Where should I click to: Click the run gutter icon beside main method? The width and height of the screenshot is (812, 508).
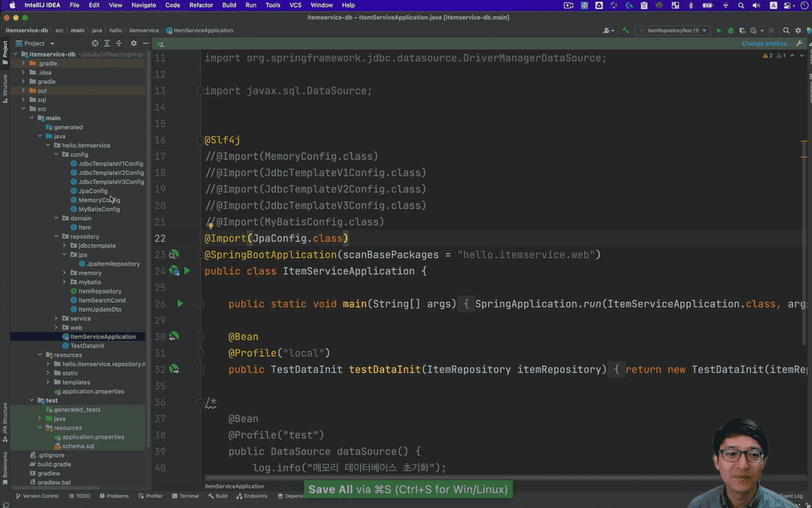pos(179,303)
